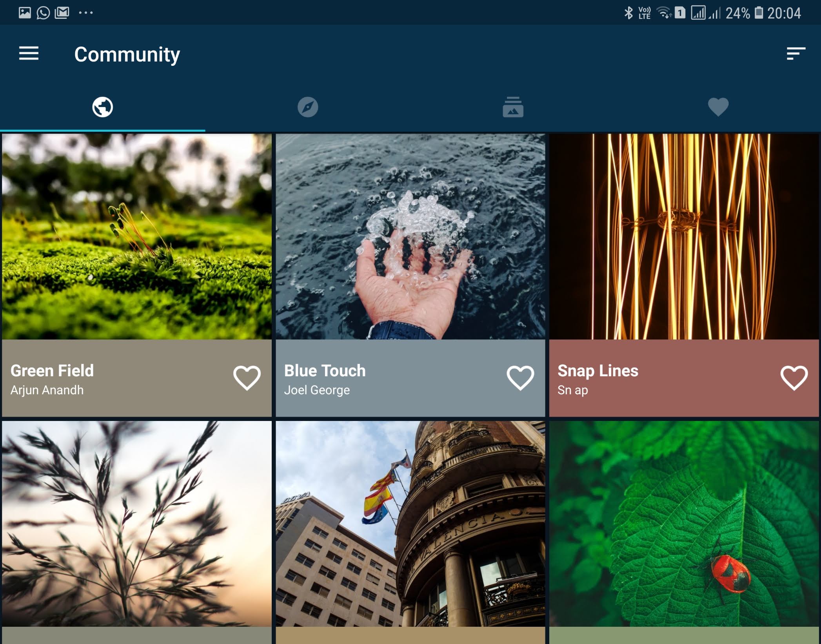Switch to the globe Community tab
The width and height of the screenshot is (821, 644).
click(103, 107)
